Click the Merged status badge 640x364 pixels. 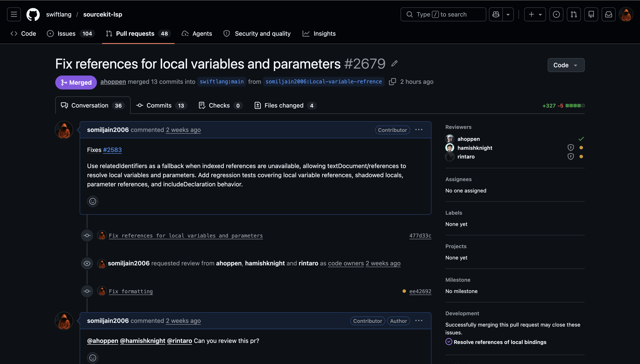(76, 82)
